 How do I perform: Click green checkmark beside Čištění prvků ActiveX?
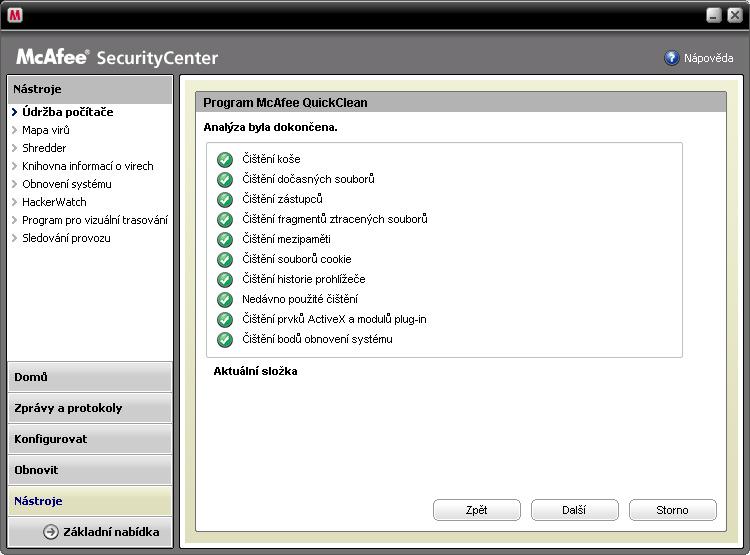pyautogui.click(x=225, y=320)
